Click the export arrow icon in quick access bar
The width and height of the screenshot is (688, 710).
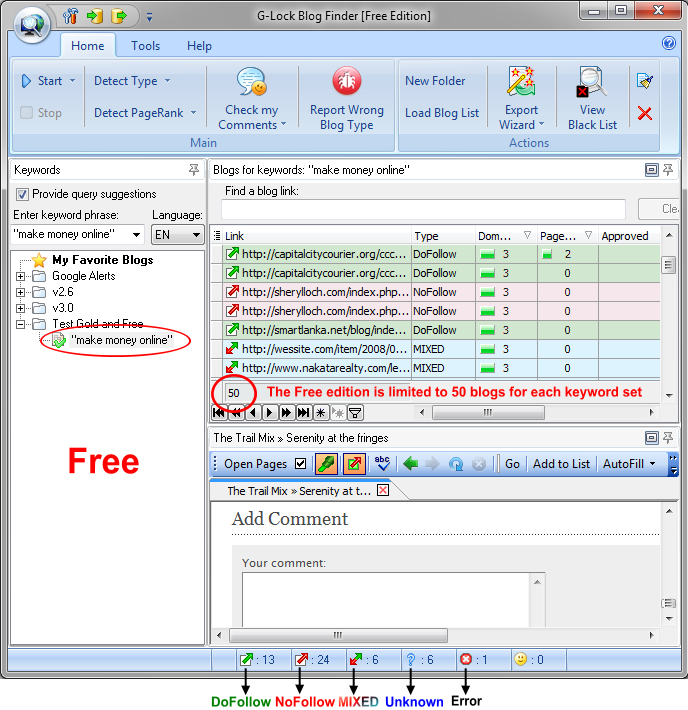coord(119,17)
